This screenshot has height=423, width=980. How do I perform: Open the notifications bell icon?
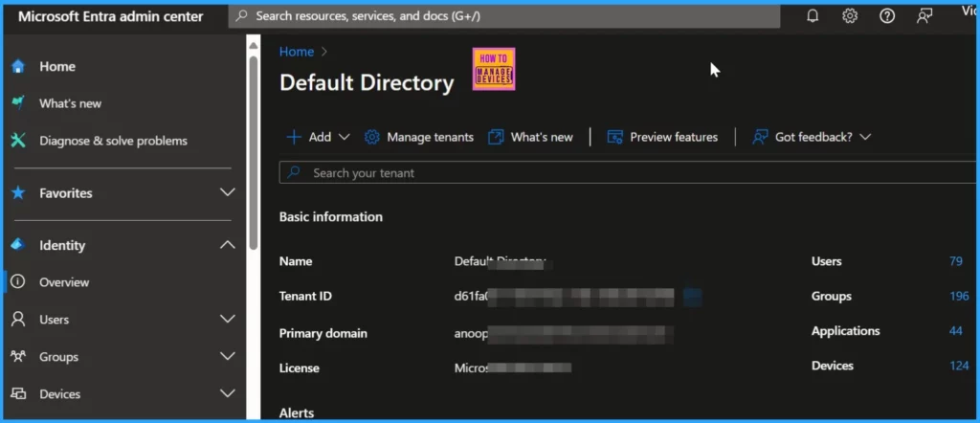tap(813, 16)
